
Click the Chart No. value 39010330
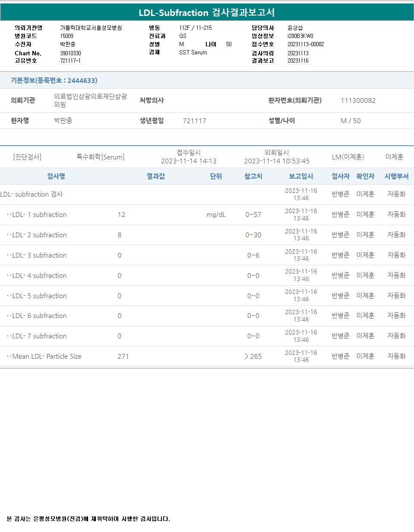(70, 53)
